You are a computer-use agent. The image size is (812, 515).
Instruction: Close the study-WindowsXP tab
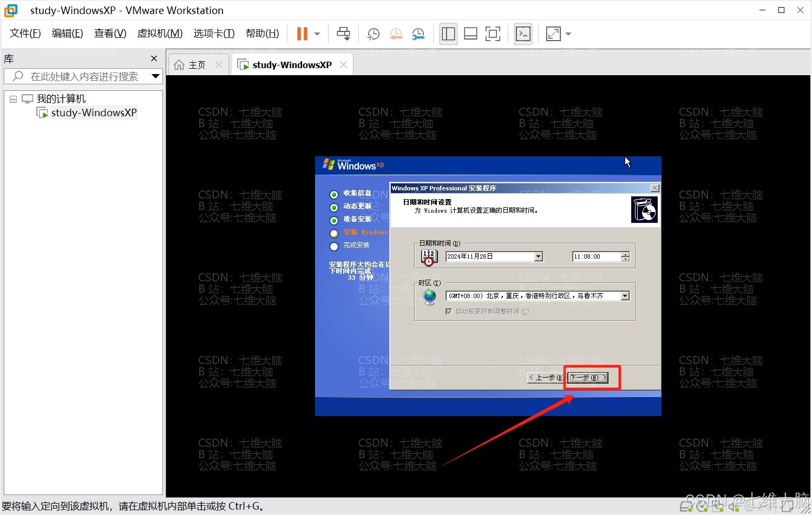(x=343, y=65)
